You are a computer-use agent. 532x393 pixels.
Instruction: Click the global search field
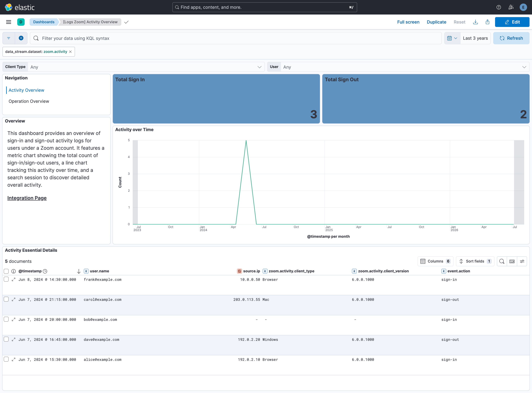265,7
